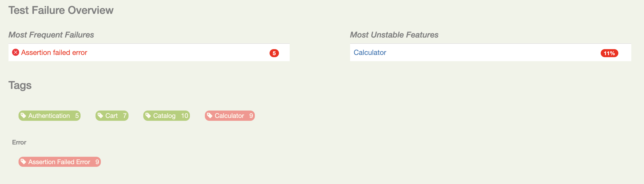This screenshot has height=184, width=644.
Task: Click the tag icon on the Cart pill
Action: point(101,116)
